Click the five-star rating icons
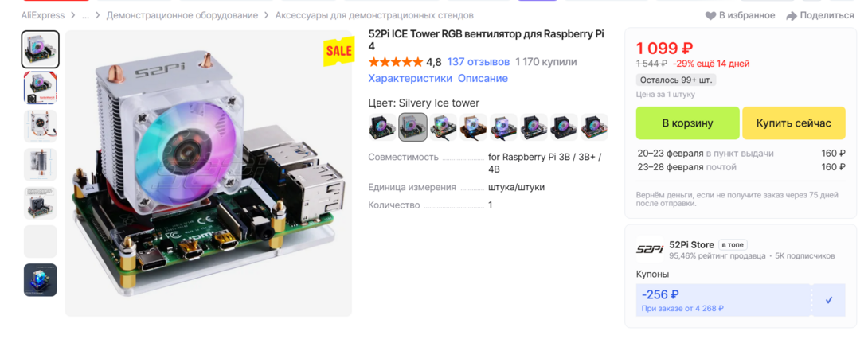868x339 pixels. point(395,62)
